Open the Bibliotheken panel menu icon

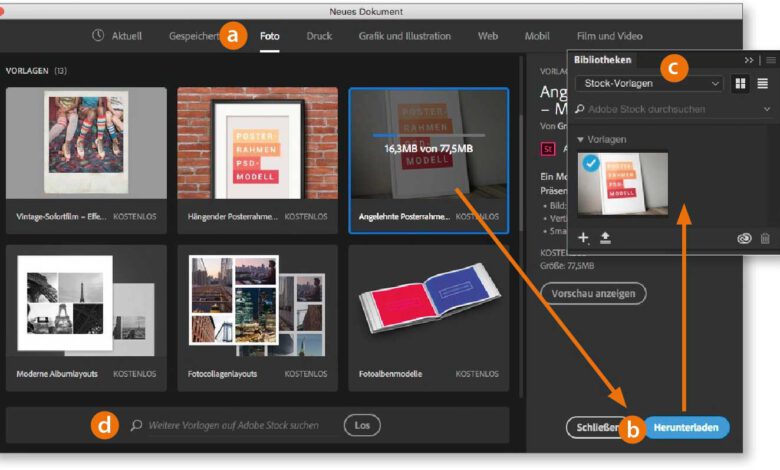tap(771, 60)
